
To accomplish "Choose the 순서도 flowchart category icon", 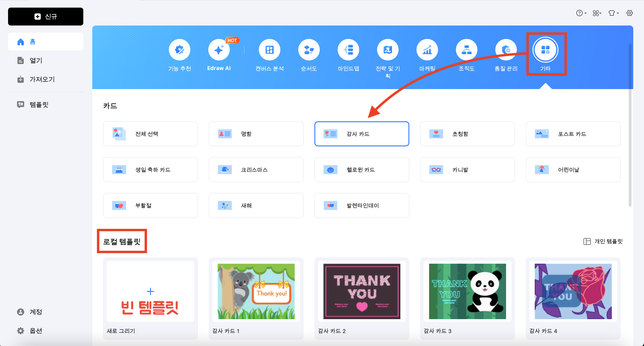I will [309, 50].
